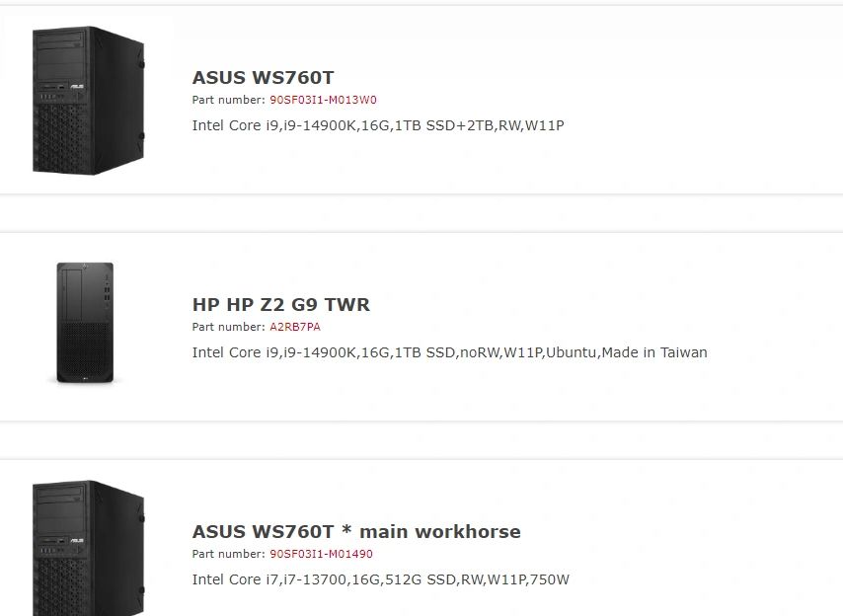Screen dimensions: 843x616
Task: Open the HP HP Z2 G9 TWR title
Action: pyautogui.click(x=280, y=304)
